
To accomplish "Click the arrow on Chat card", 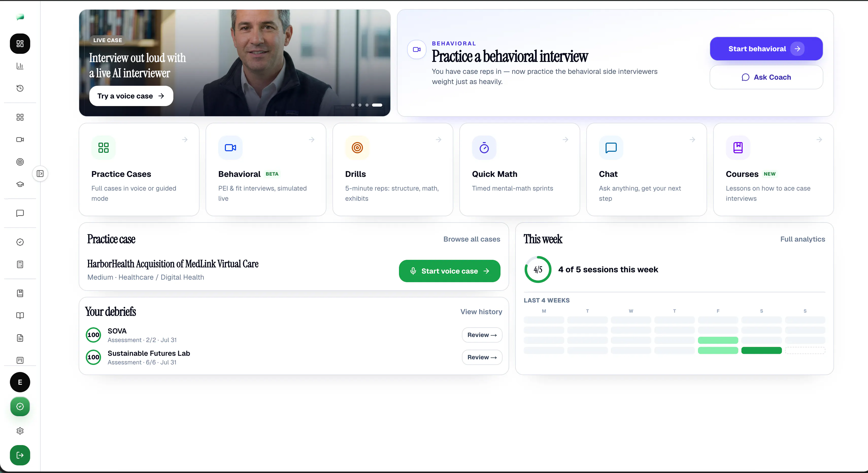I will [x=692, y=140].
